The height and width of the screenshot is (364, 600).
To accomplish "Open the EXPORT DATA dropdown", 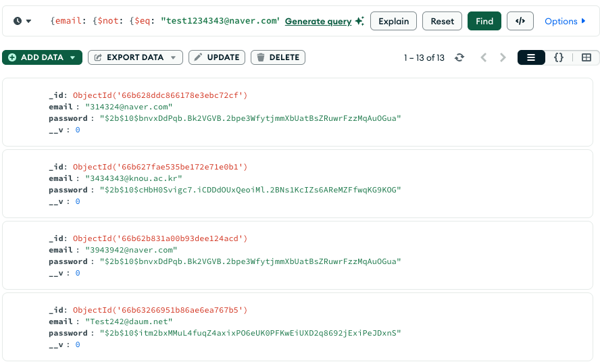I will click(135, 57).
